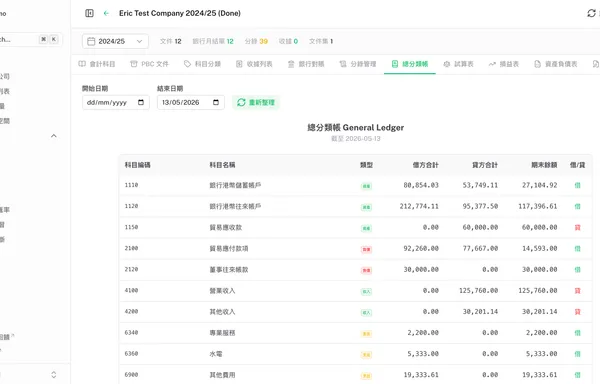The width and height of the screenshot is (600, 384).
Task: Click the red type badge in row 2100
Action: [366, 249]
